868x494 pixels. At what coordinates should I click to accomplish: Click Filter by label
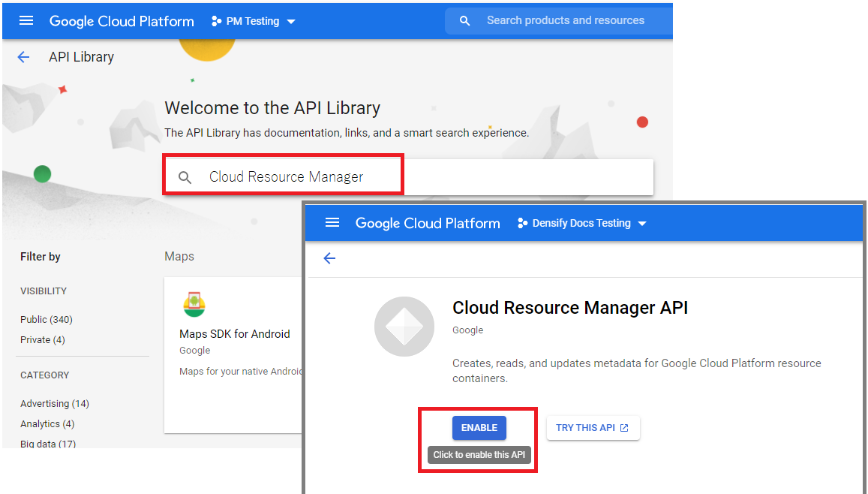click(x=41, y=257)
